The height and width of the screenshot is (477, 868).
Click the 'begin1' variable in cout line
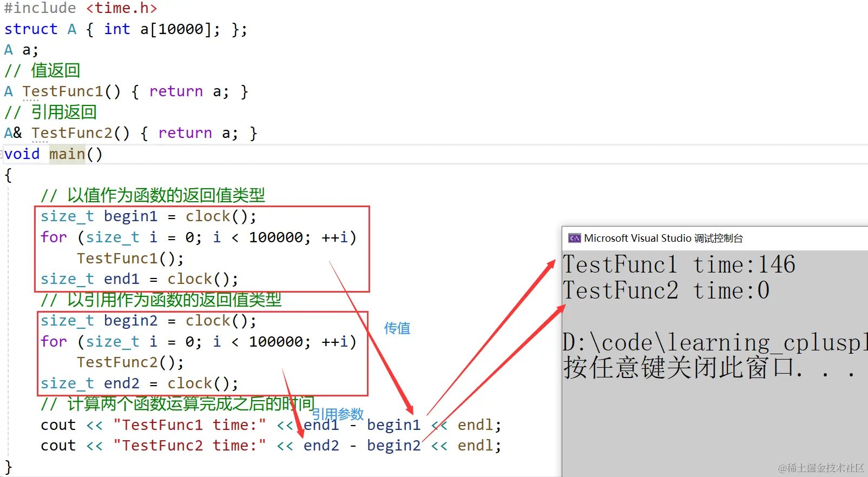[x=394, y=425]
